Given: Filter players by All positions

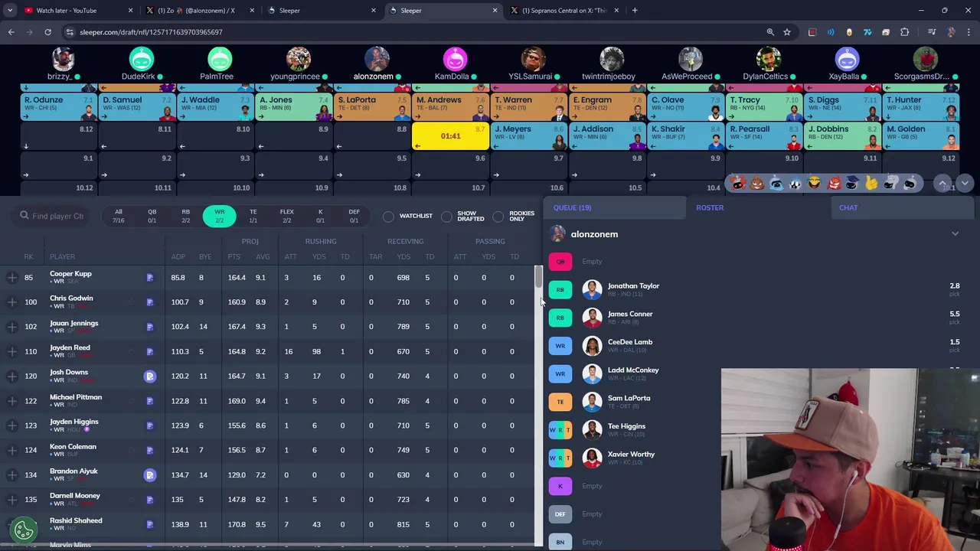Looking at the screenshot, I should tap(118, 216).
